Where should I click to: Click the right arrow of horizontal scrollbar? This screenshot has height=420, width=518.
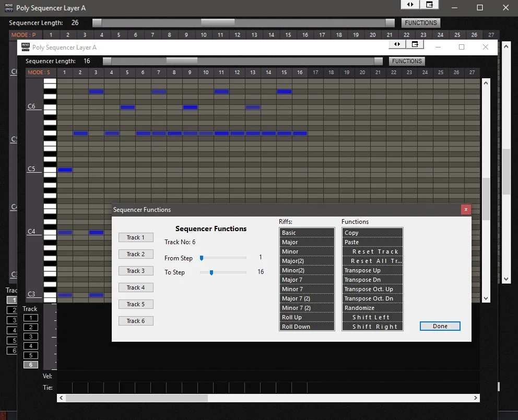pos(475,398)
